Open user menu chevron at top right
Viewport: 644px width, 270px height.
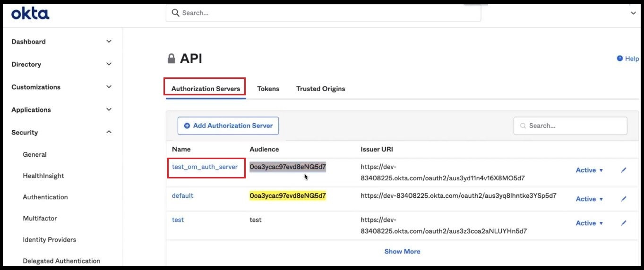pos(634,13)
